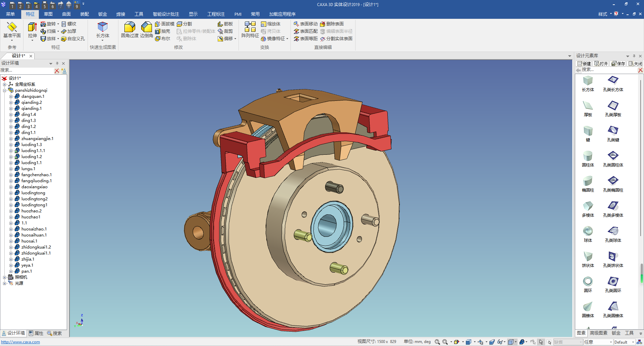Click the 缩放体 scale body tool
This screenshot has width=644, height=346.
[271, 24]
